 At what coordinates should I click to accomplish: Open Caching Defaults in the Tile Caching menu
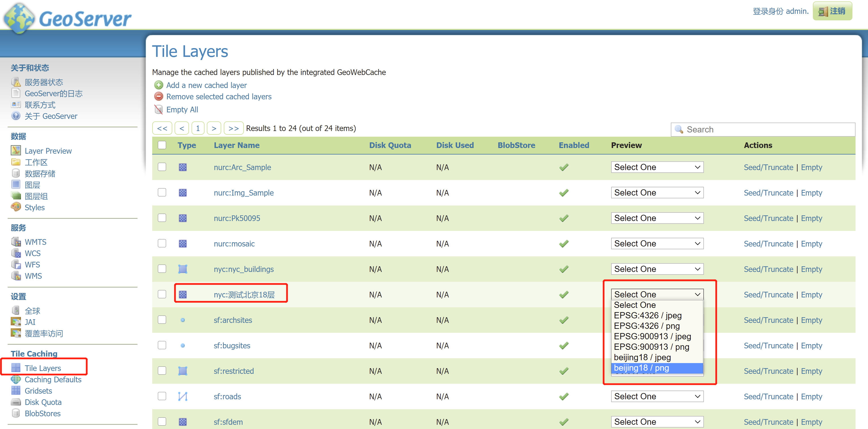pos(53,379)
